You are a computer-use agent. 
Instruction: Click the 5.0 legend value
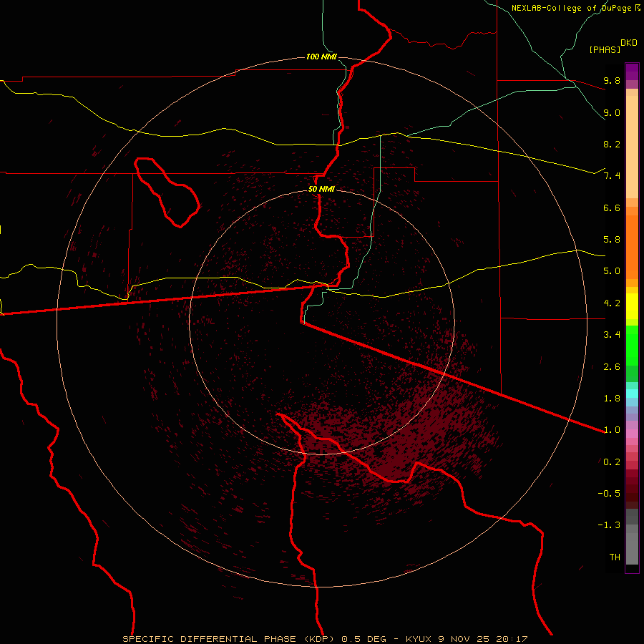(612, 271)
